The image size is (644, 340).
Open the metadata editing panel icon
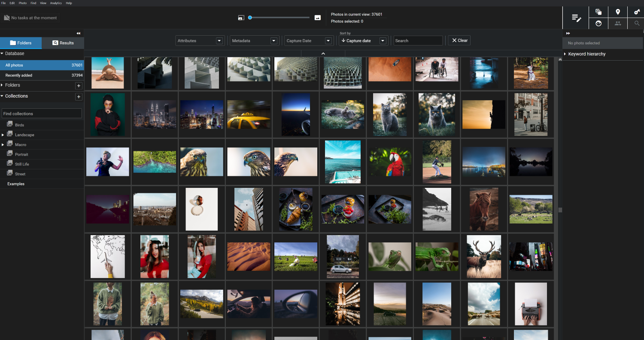point(576,18)
